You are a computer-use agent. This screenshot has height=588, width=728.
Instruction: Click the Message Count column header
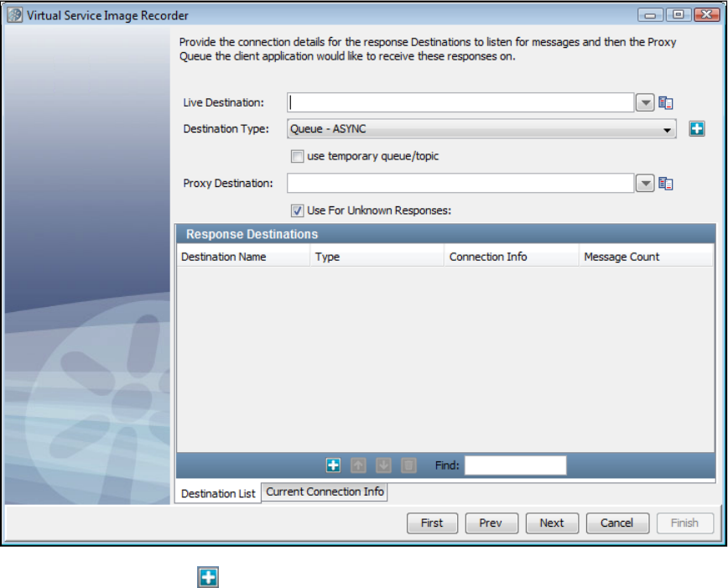[x=646, y=257]
